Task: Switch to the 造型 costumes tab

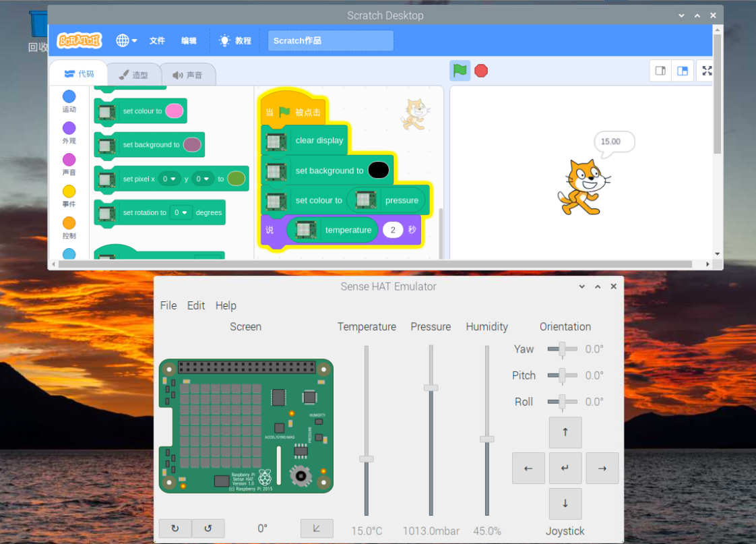Action: tap(133, 75)
